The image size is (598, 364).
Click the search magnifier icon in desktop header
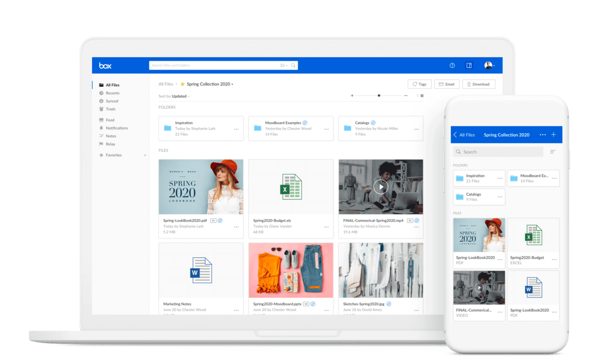tap(293, 66)
